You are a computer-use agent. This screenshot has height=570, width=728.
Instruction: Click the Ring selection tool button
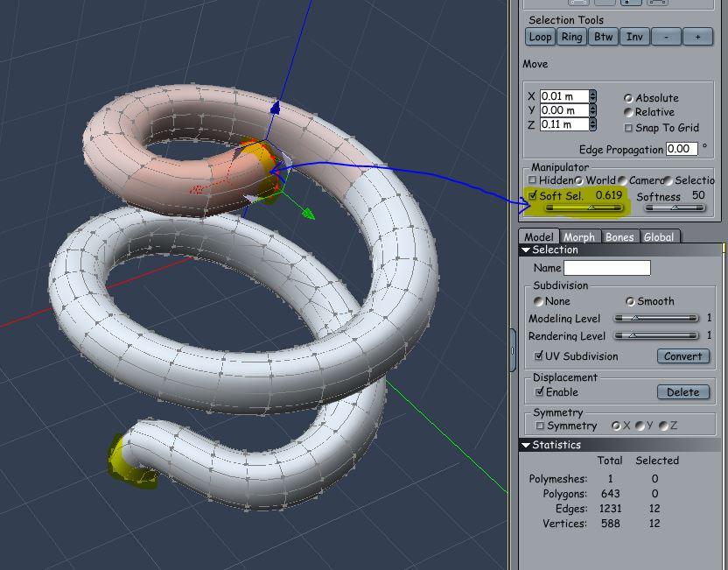(x=571, y=37)
